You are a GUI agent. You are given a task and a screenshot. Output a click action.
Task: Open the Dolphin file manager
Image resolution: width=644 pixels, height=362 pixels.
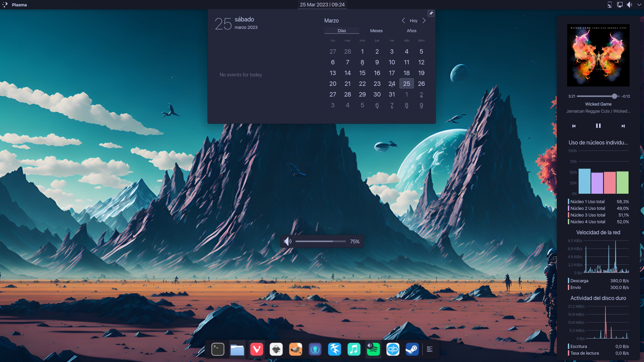(237, 349)
